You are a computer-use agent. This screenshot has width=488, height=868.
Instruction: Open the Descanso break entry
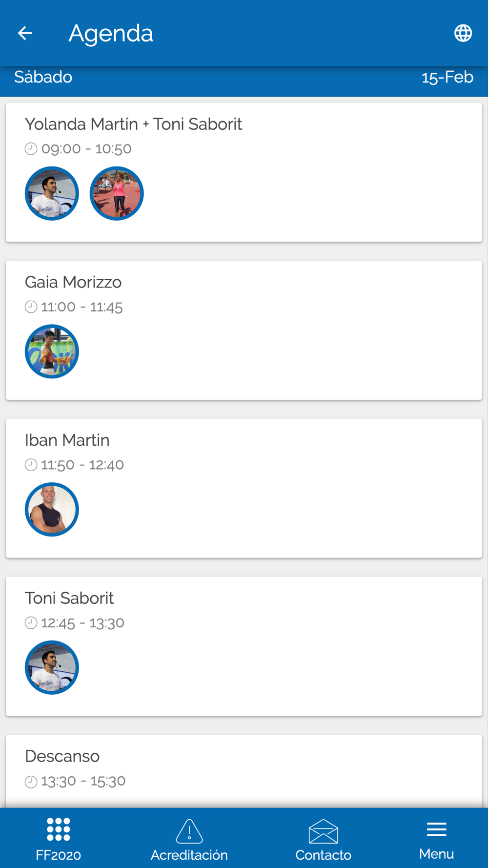(x=62, y=756)
